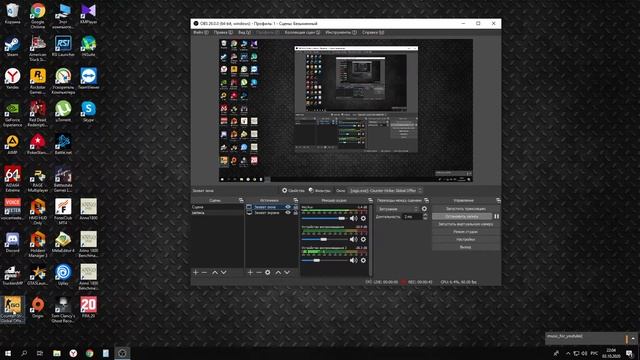
Task: Open the Вид menu
Action: [244, 32]
